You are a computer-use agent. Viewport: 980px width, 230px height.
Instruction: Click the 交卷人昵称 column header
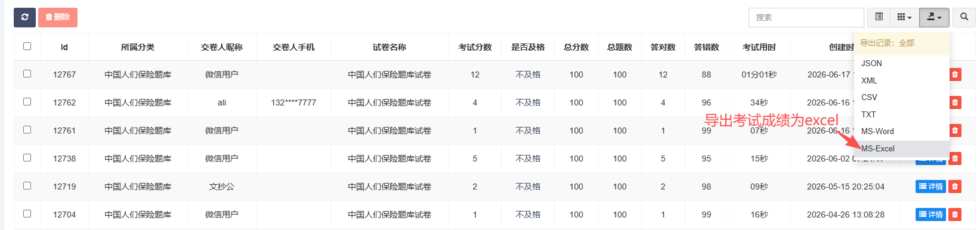[x=222, y=47]
